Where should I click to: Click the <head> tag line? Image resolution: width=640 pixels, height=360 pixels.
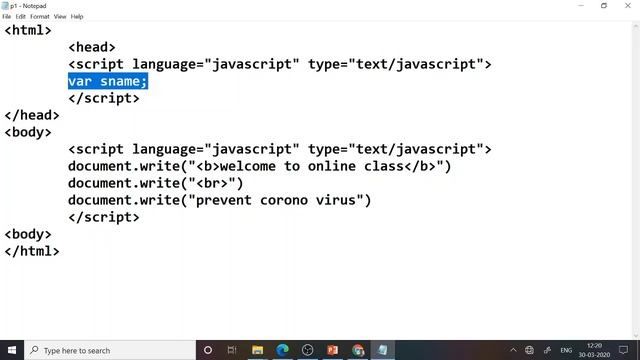[92, 47]
